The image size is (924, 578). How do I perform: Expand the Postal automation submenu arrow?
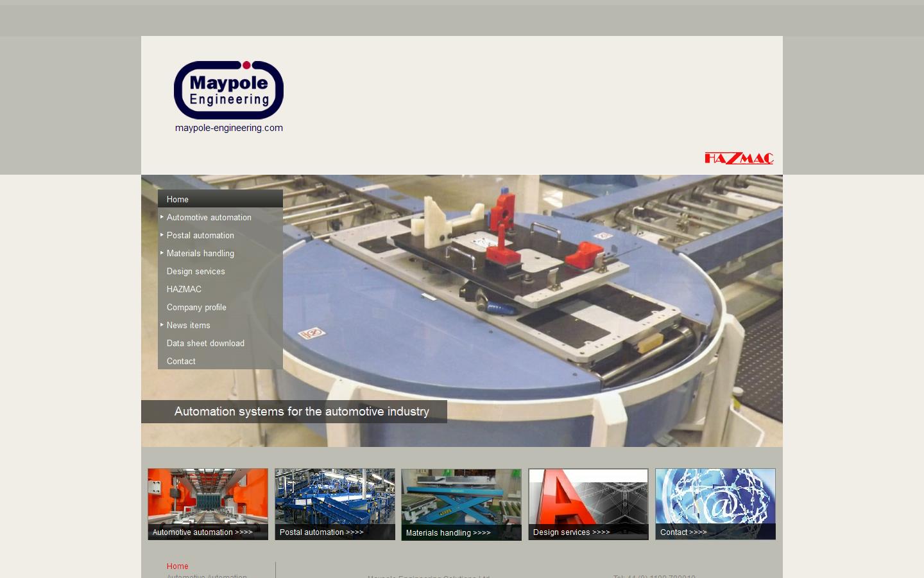point(162,235)
